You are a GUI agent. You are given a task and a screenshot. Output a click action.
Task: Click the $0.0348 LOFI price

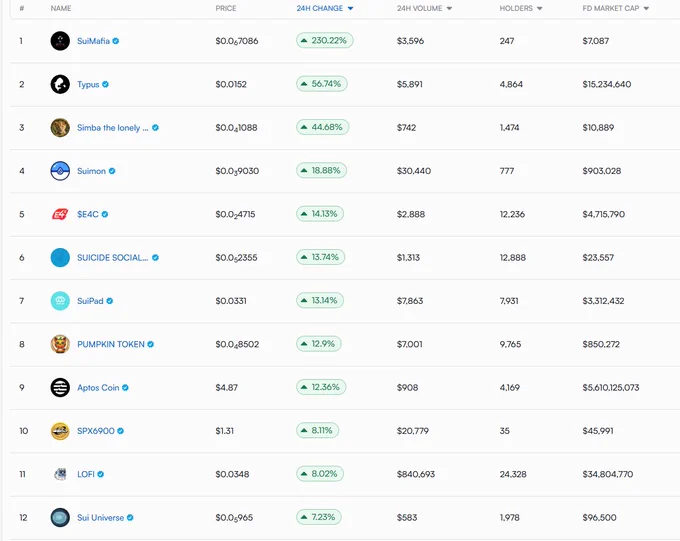tap(232, 474)
